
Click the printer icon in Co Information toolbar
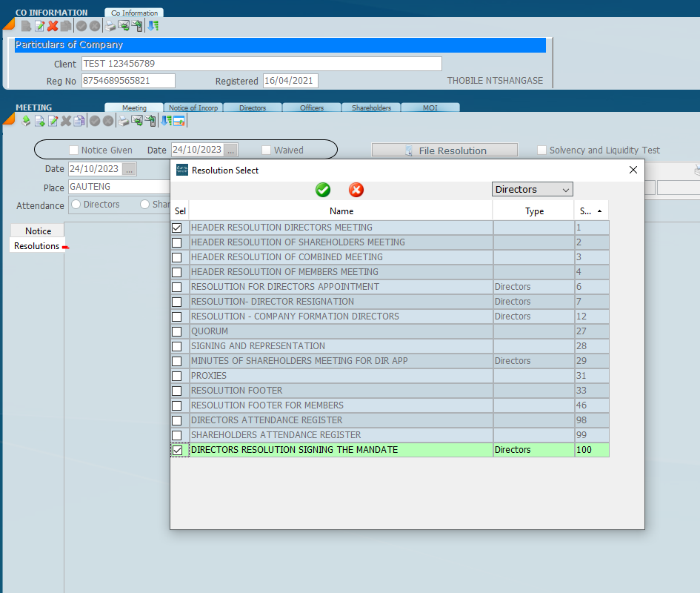pyautogui.click(x=110, y=26)
